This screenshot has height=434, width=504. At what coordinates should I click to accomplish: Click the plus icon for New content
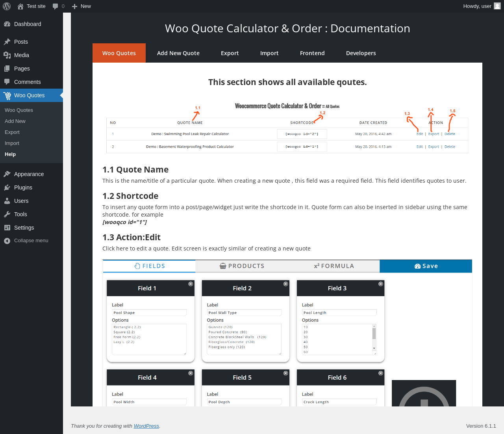(x=74, y=6)
